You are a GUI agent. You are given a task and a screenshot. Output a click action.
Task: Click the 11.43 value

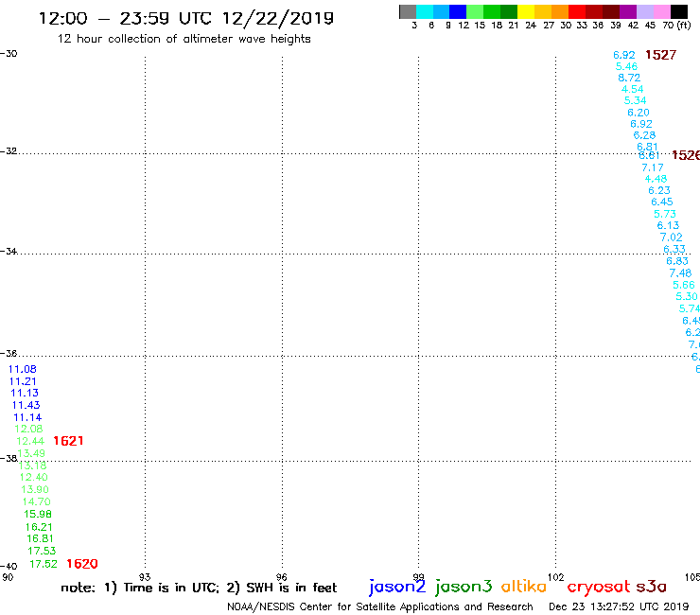(26, 405)
